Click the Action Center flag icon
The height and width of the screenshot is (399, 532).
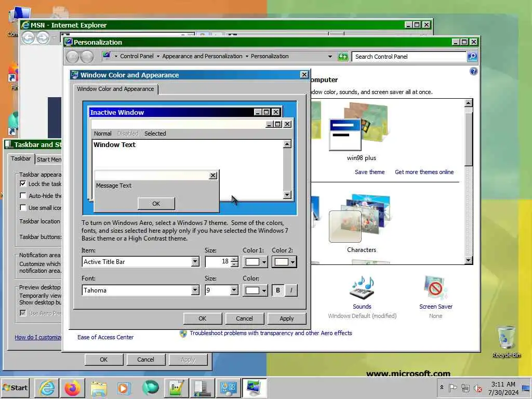pos(453,388)
